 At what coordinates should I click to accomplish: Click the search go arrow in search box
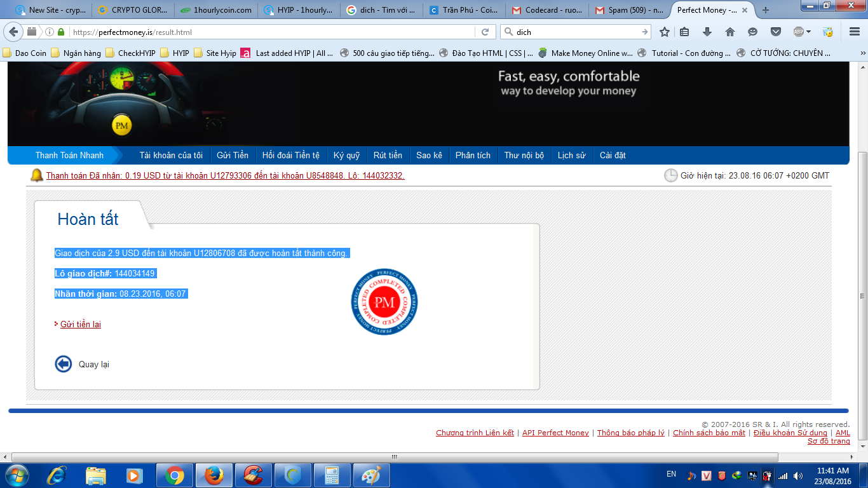click(645, 32)
